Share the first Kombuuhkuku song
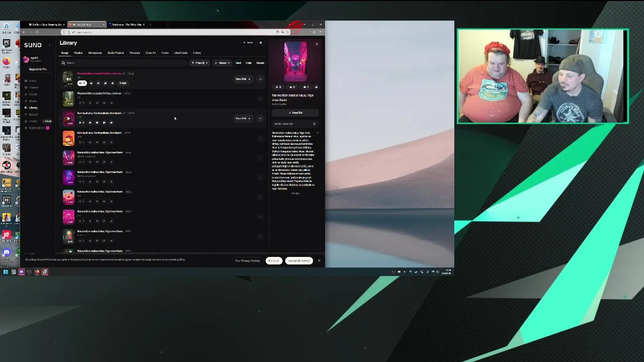The height and width of the screenshot is (362, 644). (x=111, y=123)
